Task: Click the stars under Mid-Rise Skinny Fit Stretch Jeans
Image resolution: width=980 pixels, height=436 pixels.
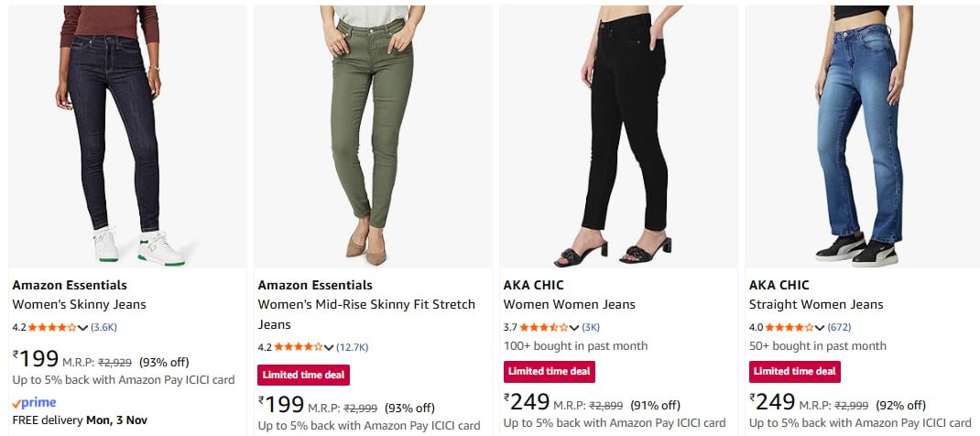Action: 298,347
